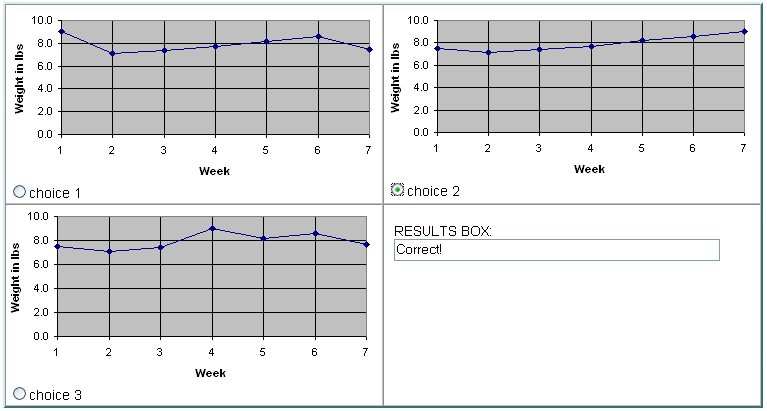767x411 pixels.
Task: Click the week 7 data point in choice 3 chart
Action: point(366,244)
